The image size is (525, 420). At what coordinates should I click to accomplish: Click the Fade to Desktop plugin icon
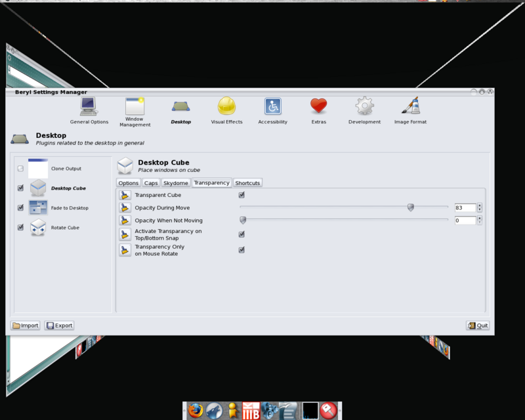tap(38, 207)
